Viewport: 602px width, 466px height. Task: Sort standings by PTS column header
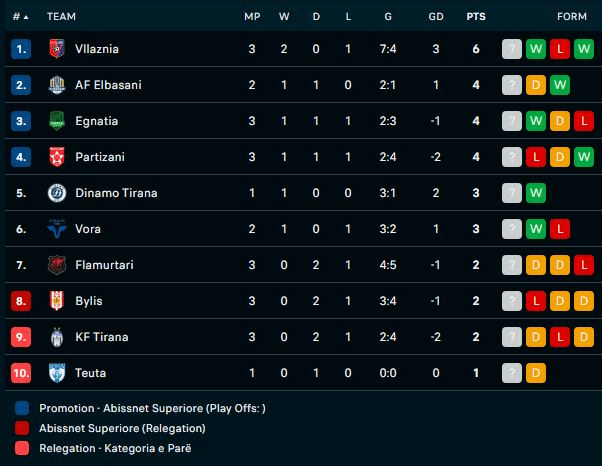476,17
